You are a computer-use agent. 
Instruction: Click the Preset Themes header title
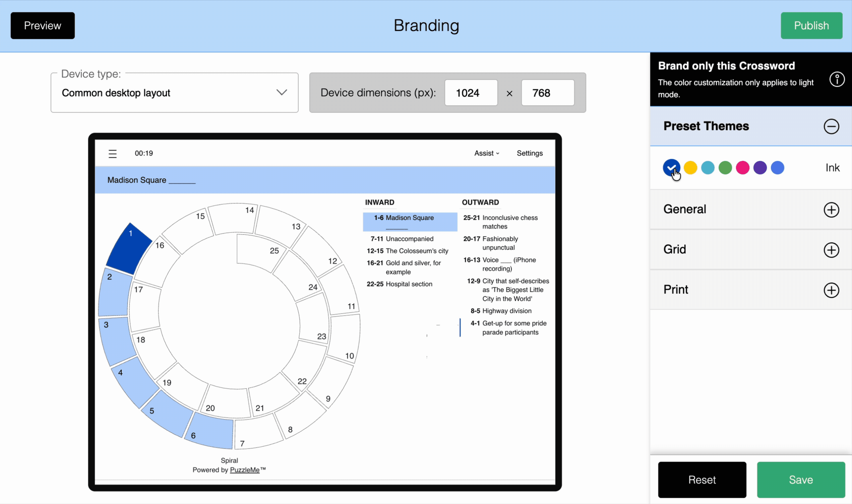pyautogui.click(x=706, y=126)
